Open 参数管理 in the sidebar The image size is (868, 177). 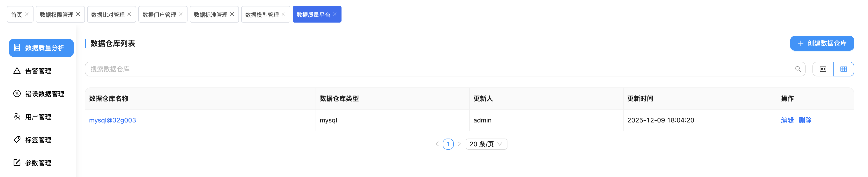38,163
